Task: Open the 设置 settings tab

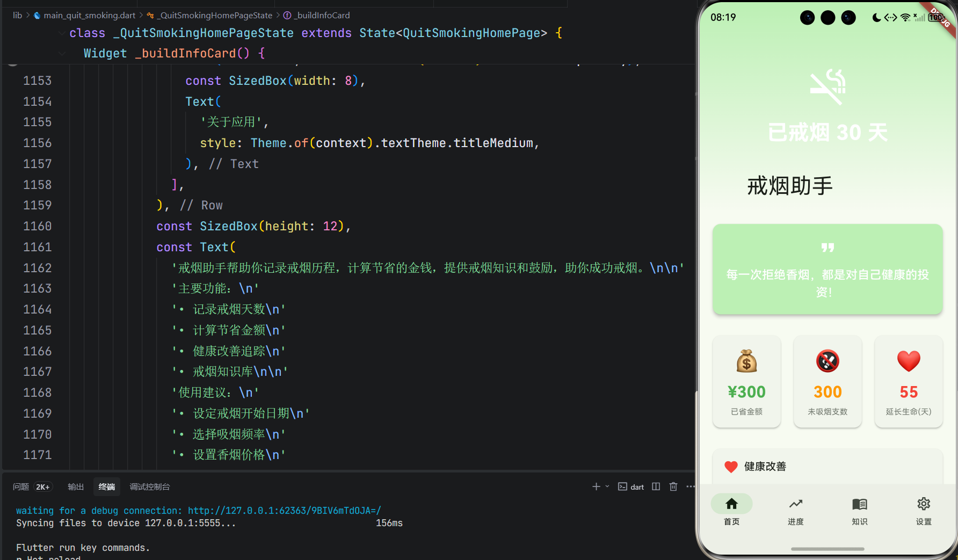Action: tap(924, 510)
